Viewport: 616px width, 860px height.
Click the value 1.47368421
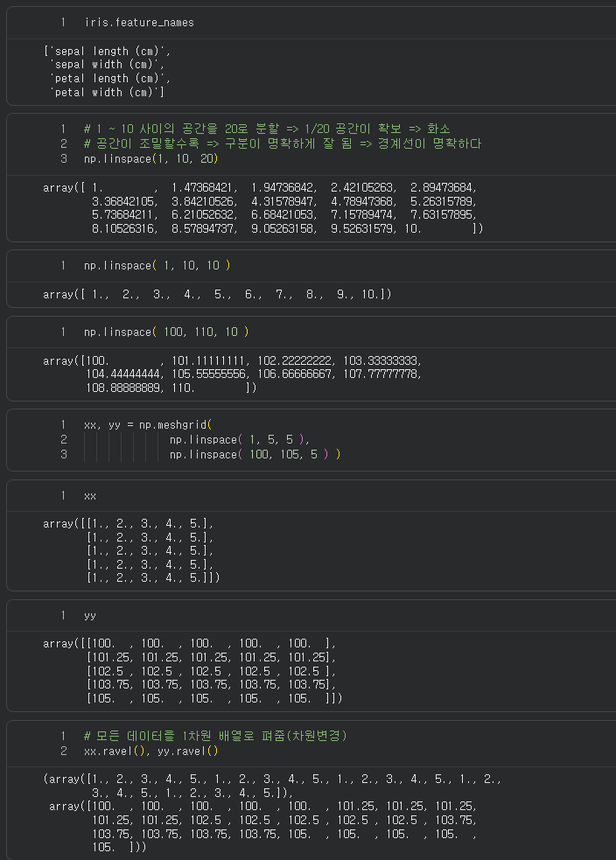[204, 187]
